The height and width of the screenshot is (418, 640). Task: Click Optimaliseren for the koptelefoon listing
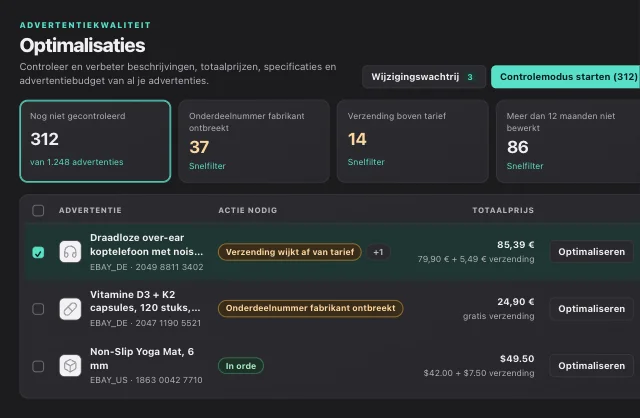tap(591, 252)
